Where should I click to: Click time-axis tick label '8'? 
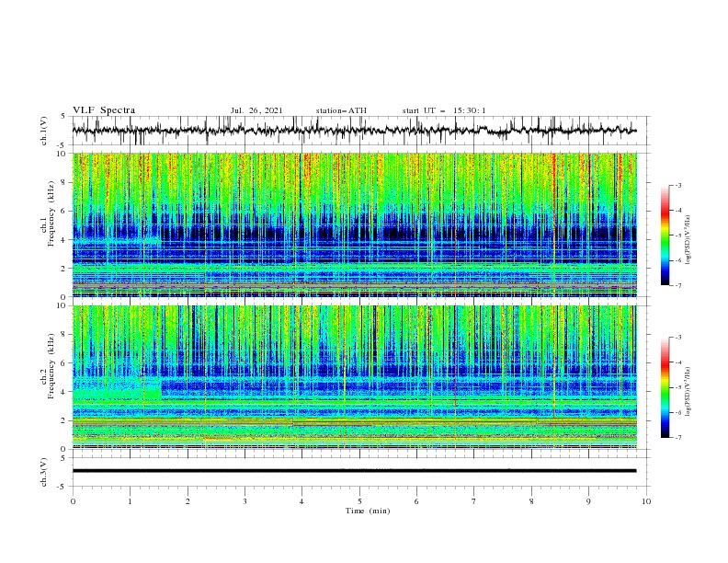531,501
